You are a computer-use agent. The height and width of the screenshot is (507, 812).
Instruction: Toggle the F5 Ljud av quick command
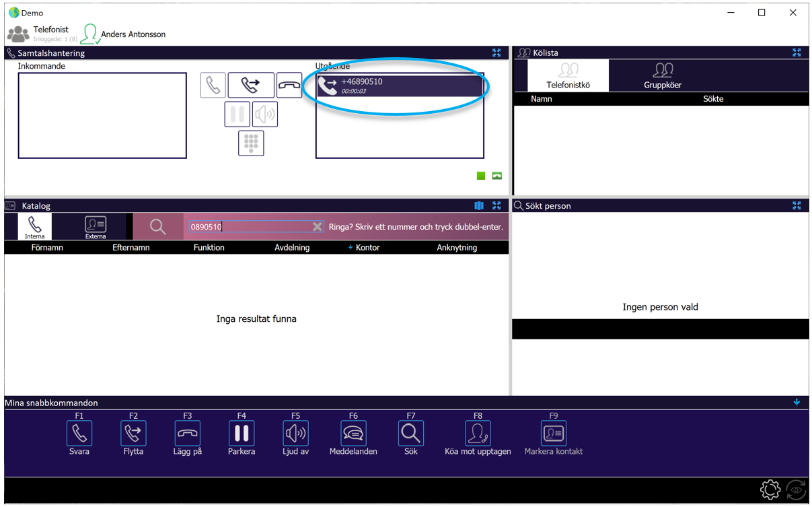[x=295, y=434]
